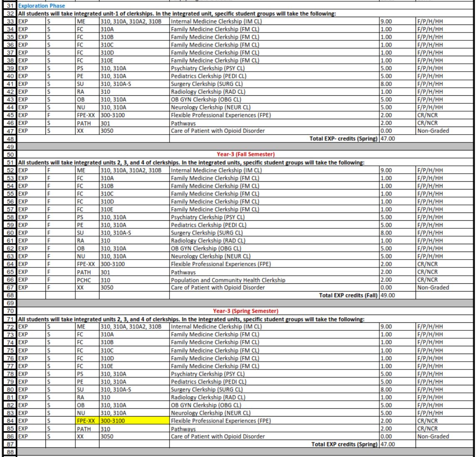Select Surgery Clerkship cell in row 60
The height and width of the screenshot is (457, 476).
coord(207,233)
